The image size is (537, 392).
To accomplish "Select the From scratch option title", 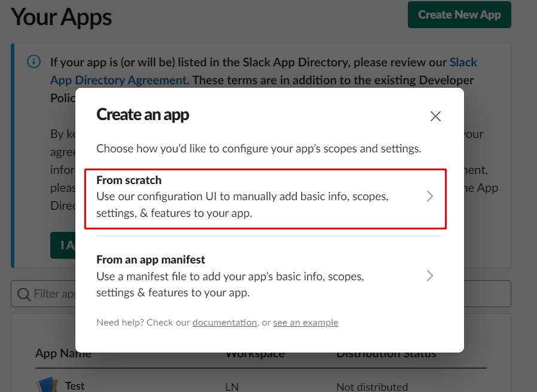I will [x=129, y=180].
